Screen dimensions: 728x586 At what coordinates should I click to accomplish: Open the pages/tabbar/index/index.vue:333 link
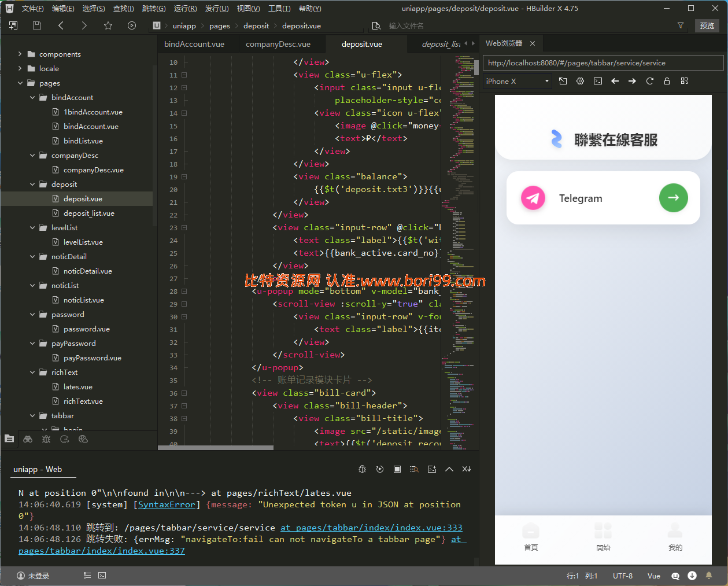(371, 528)
